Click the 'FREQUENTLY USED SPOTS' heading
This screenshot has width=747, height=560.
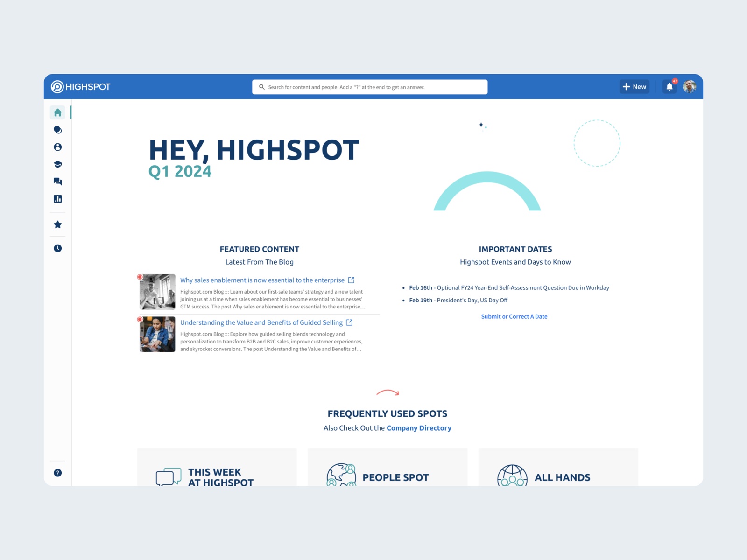[388, 414]
